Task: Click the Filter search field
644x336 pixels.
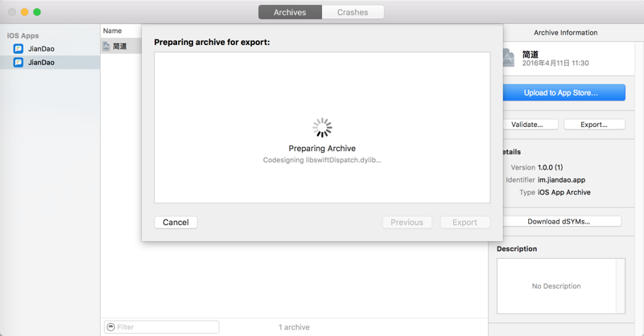Action: [x=162, y=327]
